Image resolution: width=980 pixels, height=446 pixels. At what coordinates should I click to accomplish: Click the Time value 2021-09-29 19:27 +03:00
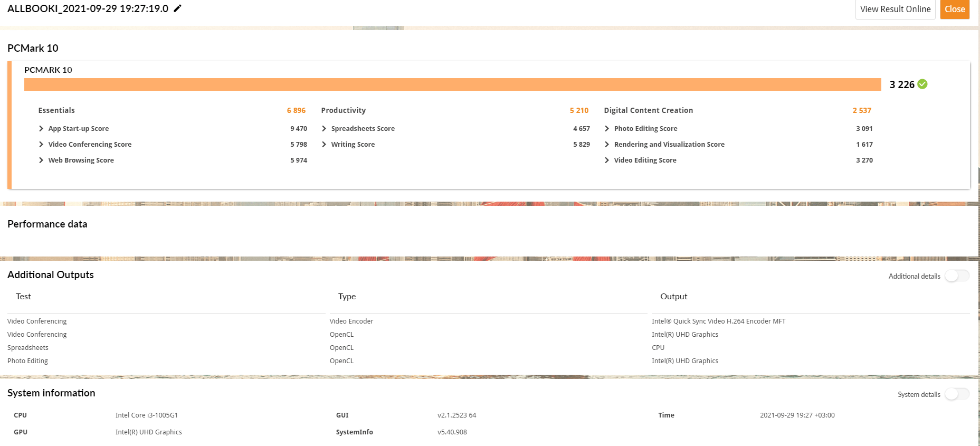pos(797,415)
